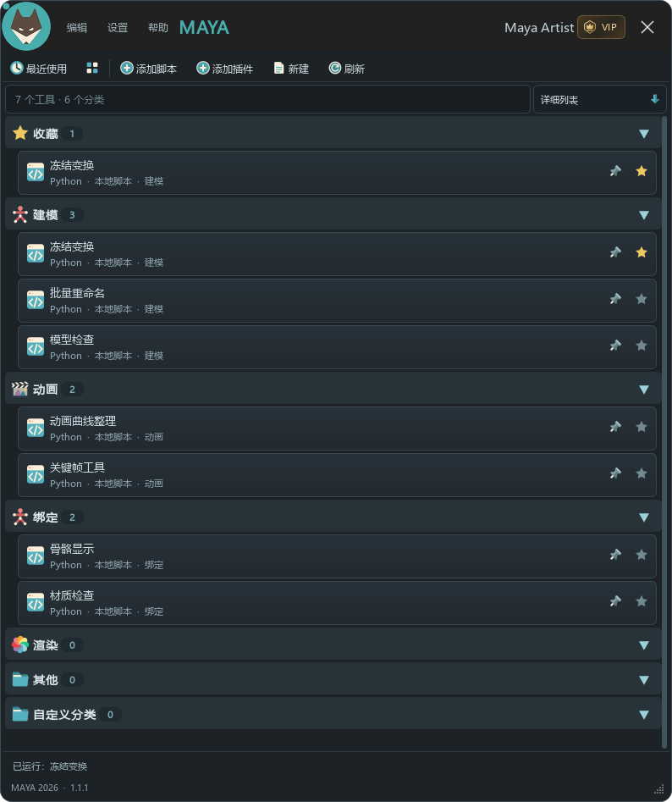Click the MAYA 2026 · 1.1.1 version label
Screen dimensions: 672x802
point(50,788)
